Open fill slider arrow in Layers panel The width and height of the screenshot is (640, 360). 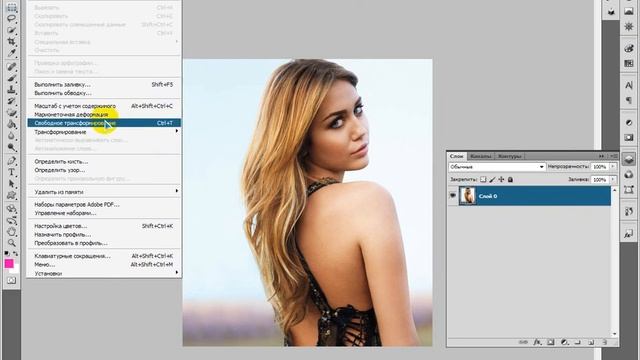(x=613, y=179)
